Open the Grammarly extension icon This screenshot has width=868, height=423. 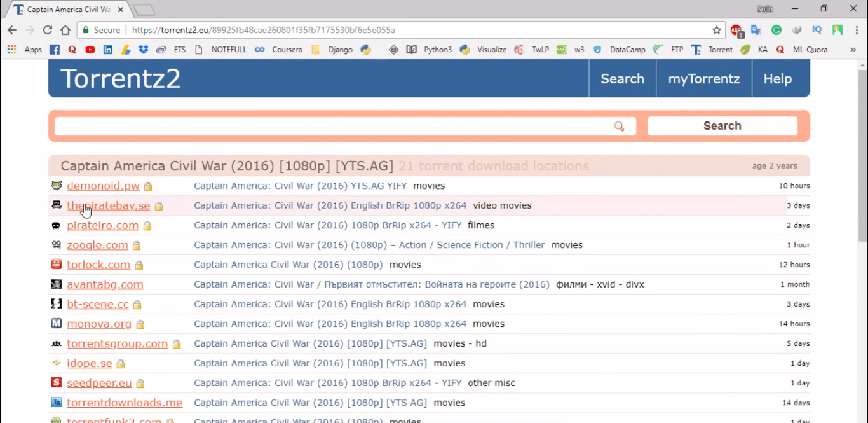[x=776, y=30]
